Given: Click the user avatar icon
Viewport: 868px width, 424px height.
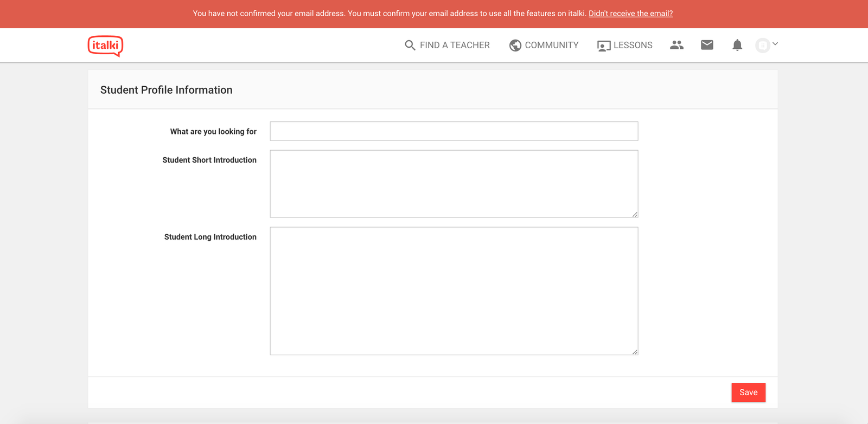Looking at the screenshot, I should tap(762, 46).
